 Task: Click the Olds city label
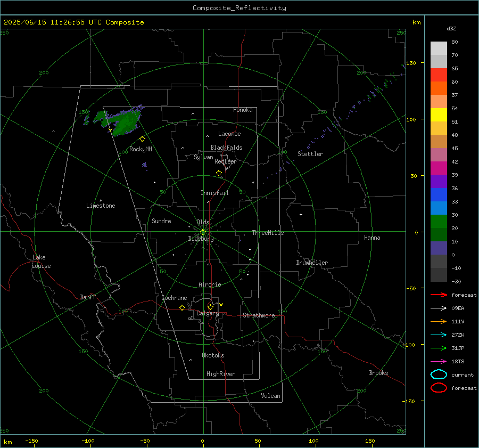(x=203, y=222)
